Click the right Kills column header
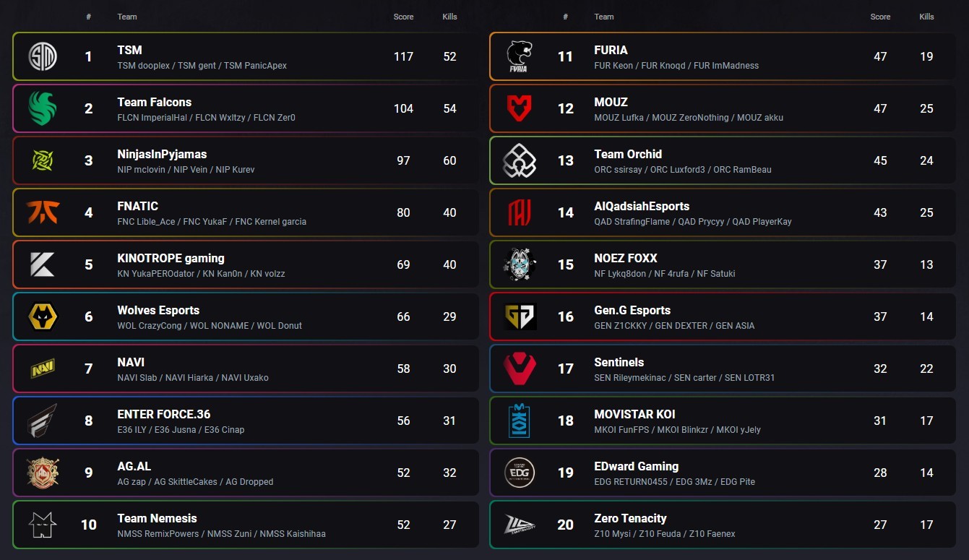Screen dimensions: 969x560 coord(926,17)
